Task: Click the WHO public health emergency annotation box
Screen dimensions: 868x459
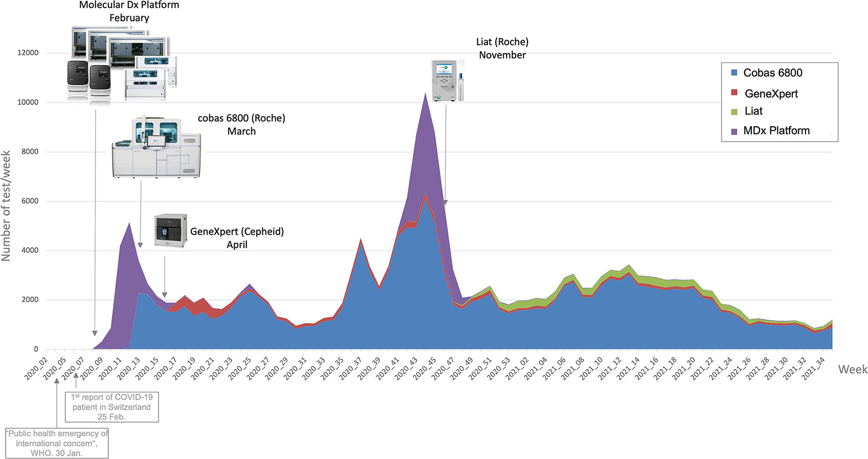Action: pyautogui.click(x=57, y=443)
